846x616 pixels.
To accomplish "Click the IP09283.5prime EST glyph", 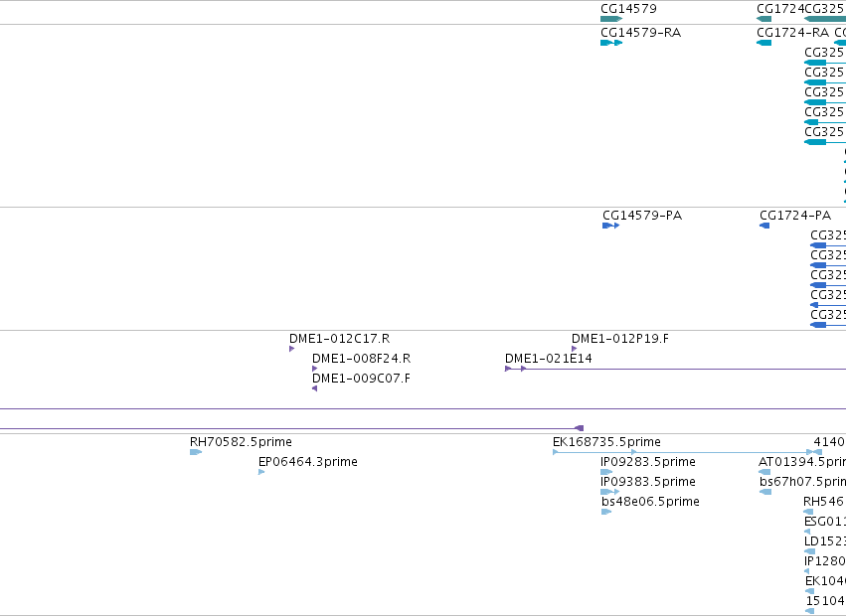I will coord(606,472).
